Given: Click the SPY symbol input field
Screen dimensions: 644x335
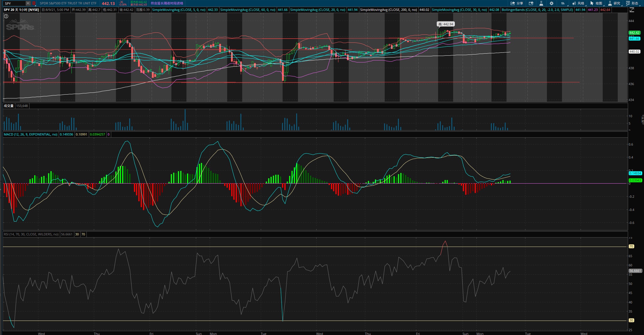Looking at the screenshot, I should point(14,4).
